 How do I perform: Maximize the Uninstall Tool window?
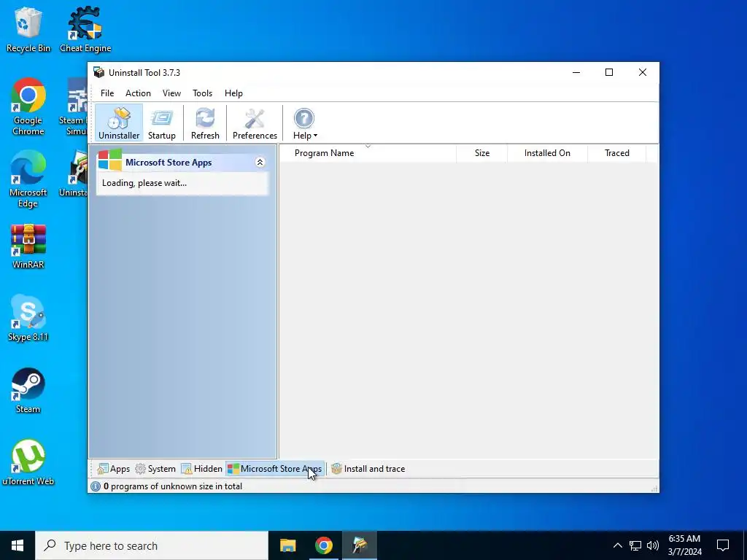(609, 72)
